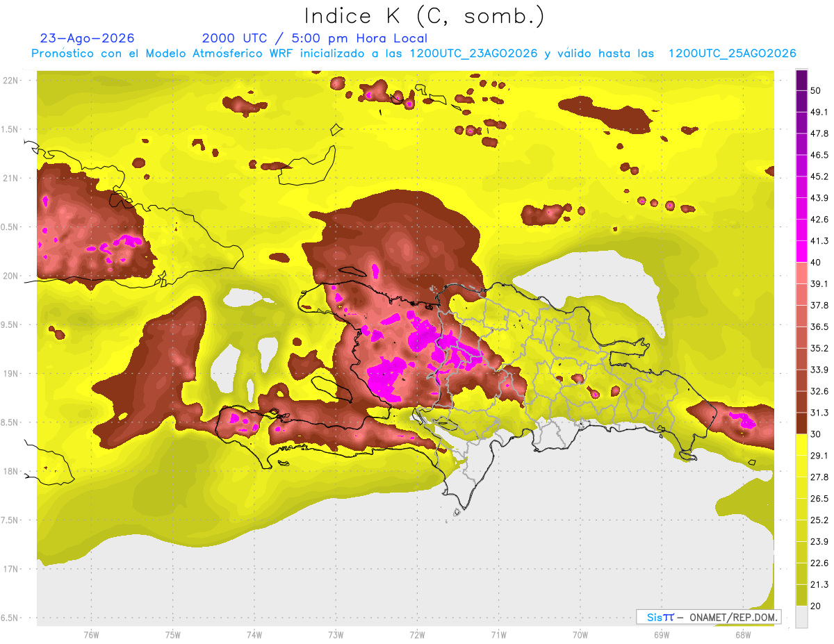
Task: Click legend value "50"
Action: coord(815,91)
